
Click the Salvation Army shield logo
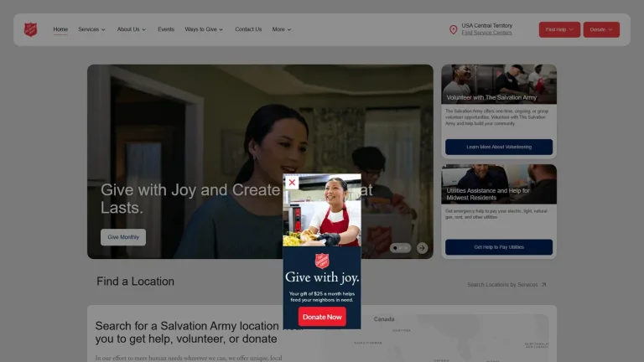31,29
